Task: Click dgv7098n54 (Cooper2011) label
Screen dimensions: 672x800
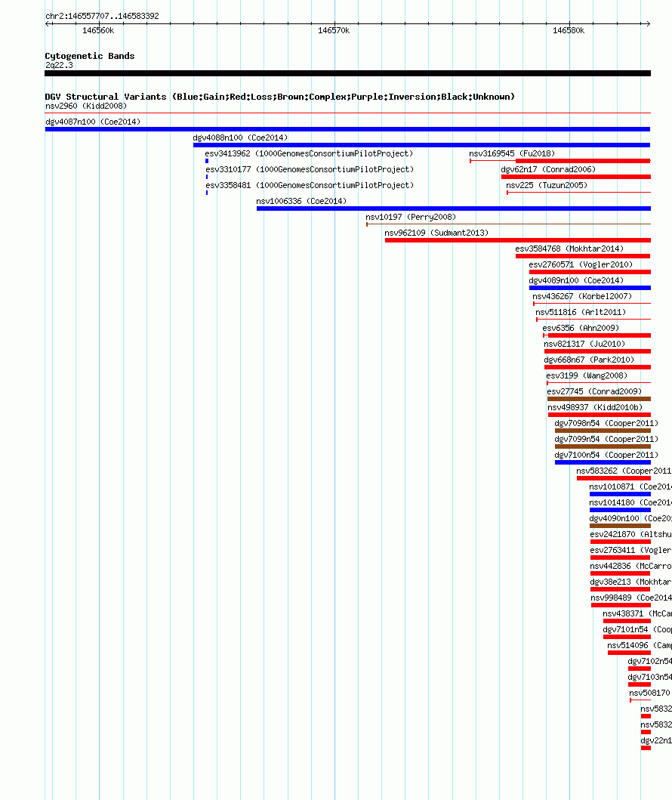Action: 606,423
